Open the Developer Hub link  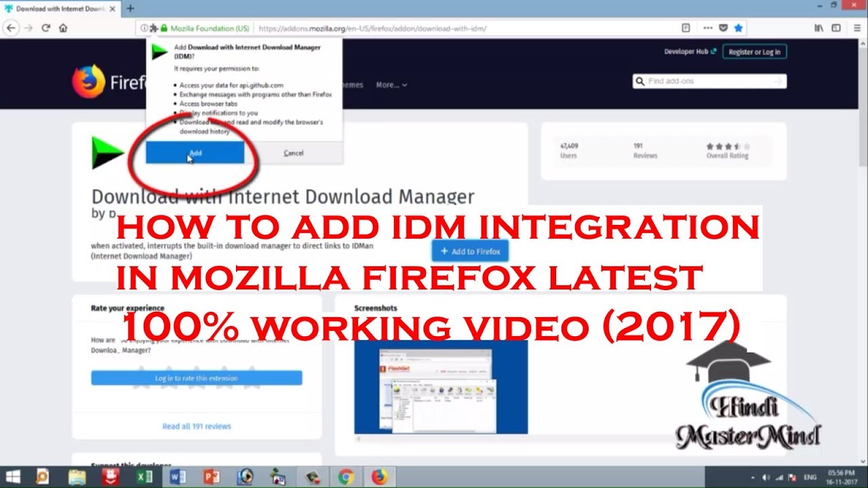tap(690, 52)
